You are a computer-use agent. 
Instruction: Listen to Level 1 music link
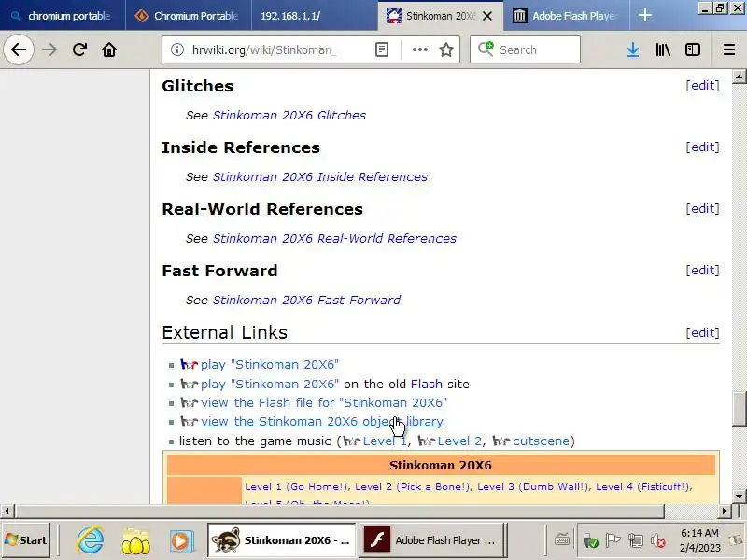click(385, 441)
